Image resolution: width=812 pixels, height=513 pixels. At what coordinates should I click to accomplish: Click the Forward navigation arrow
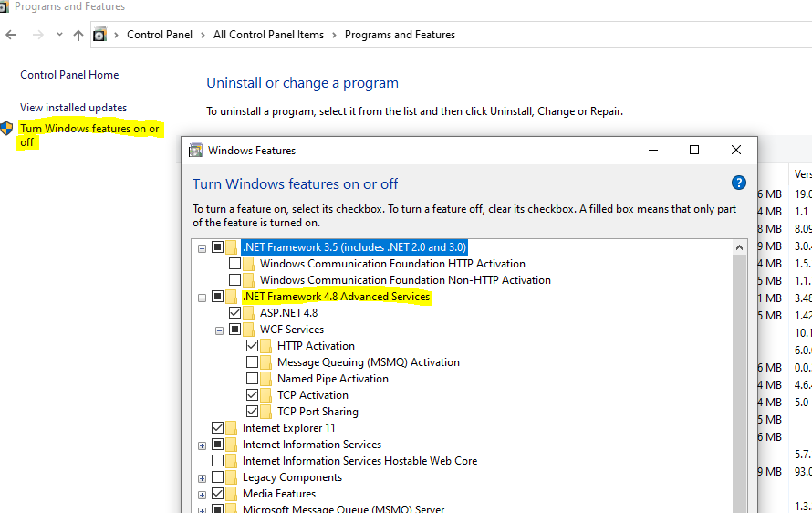click(x=37, y=35)
